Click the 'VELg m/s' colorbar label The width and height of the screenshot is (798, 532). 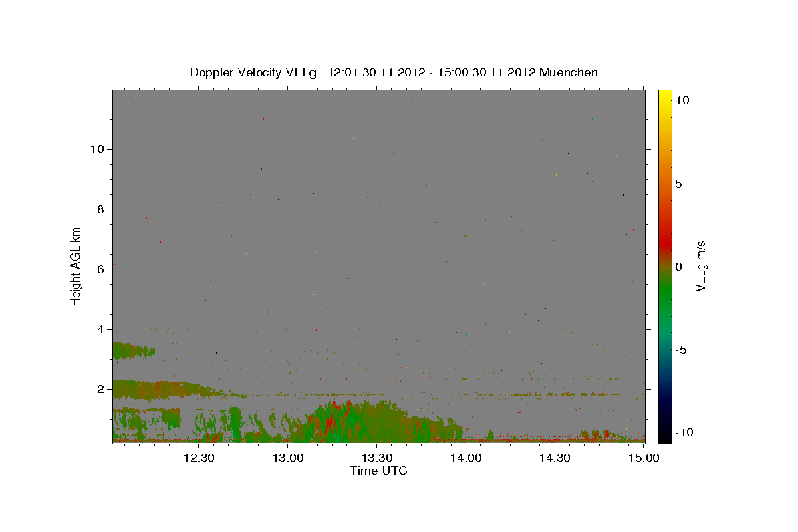(700, 267)
